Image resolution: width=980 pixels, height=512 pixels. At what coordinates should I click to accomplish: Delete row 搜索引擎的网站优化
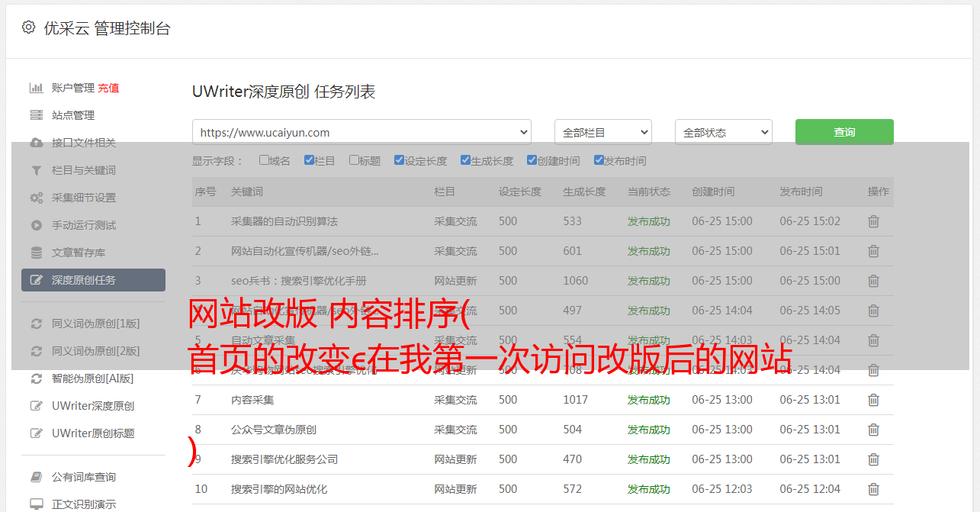(874, 489)
